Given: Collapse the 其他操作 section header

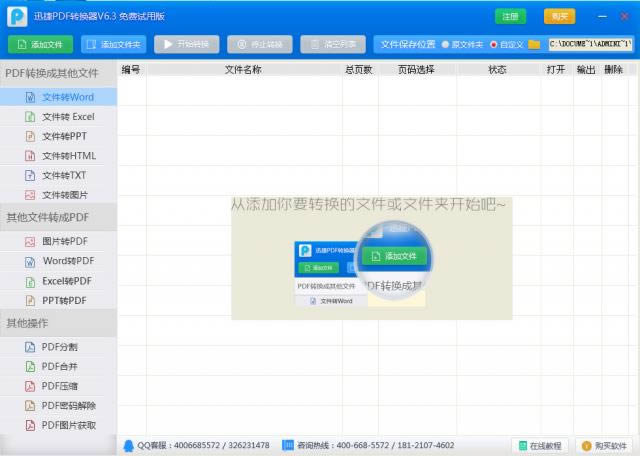Looking at the screenshot, I should pos(58,323).
